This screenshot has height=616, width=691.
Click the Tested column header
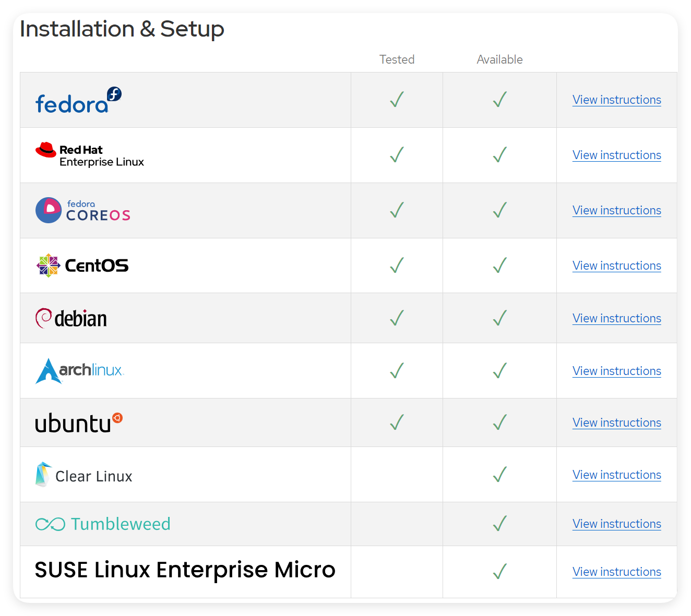(x=397, y=59)
